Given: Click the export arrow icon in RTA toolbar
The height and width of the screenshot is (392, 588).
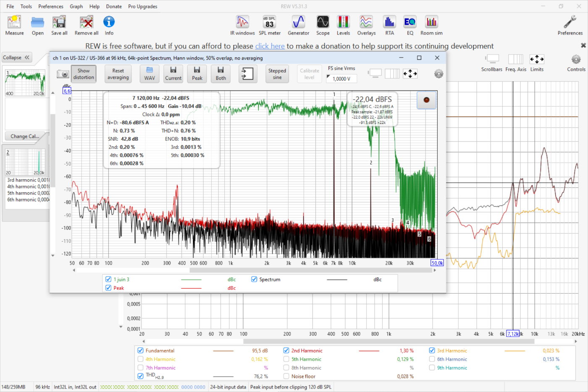Looking at the screenshot, I should pyautogui.click(x=248, y=74).
